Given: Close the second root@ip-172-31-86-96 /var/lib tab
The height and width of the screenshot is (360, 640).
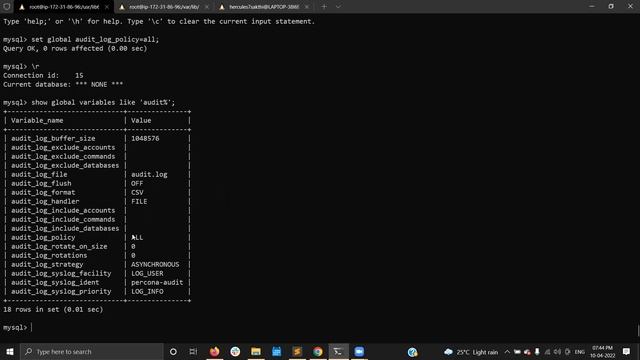Looking at the screenshot, I should pos(207,7).
